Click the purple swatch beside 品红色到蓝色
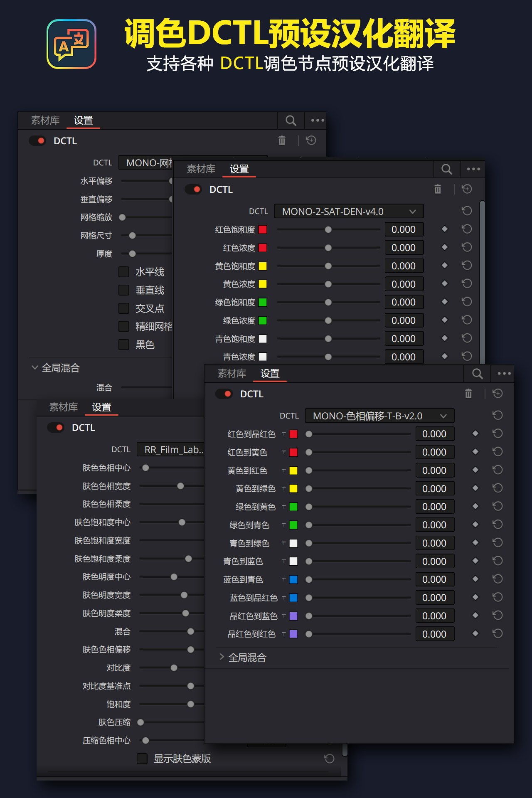This screenshot has height=798, width=532. click(293, 616)
